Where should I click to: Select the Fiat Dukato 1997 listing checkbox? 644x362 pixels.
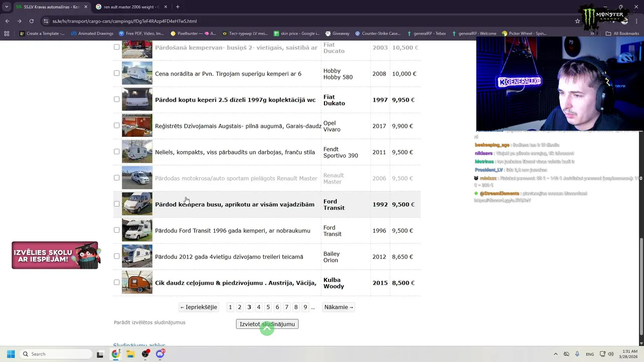(117, 99)
